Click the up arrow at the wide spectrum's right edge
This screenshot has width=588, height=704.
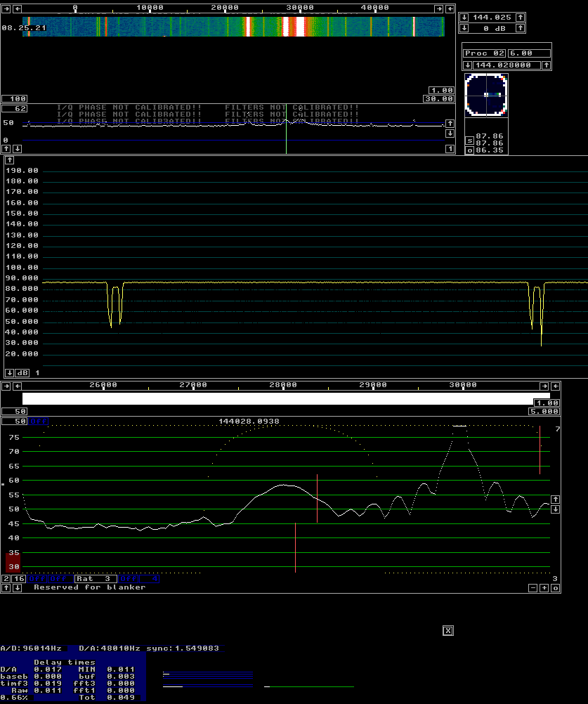(450, 124)
